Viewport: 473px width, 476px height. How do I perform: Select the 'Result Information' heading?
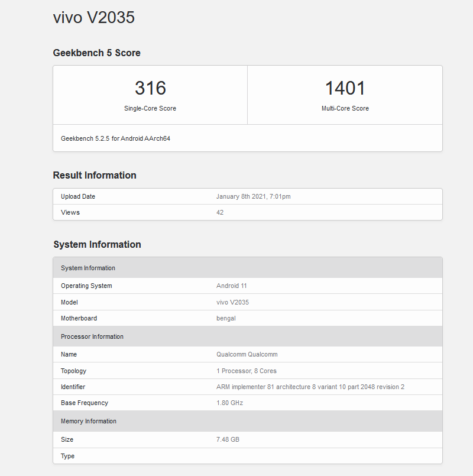[95, 175]
